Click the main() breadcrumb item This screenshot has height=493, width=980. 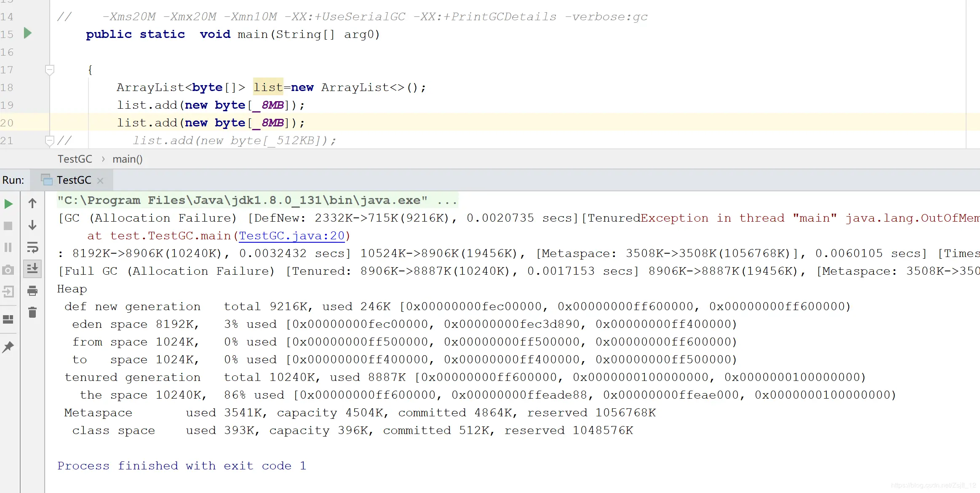click(128, 159)
